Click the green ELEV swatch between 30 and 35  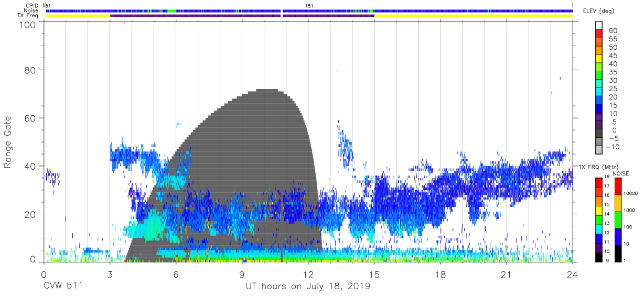point(599,75)
